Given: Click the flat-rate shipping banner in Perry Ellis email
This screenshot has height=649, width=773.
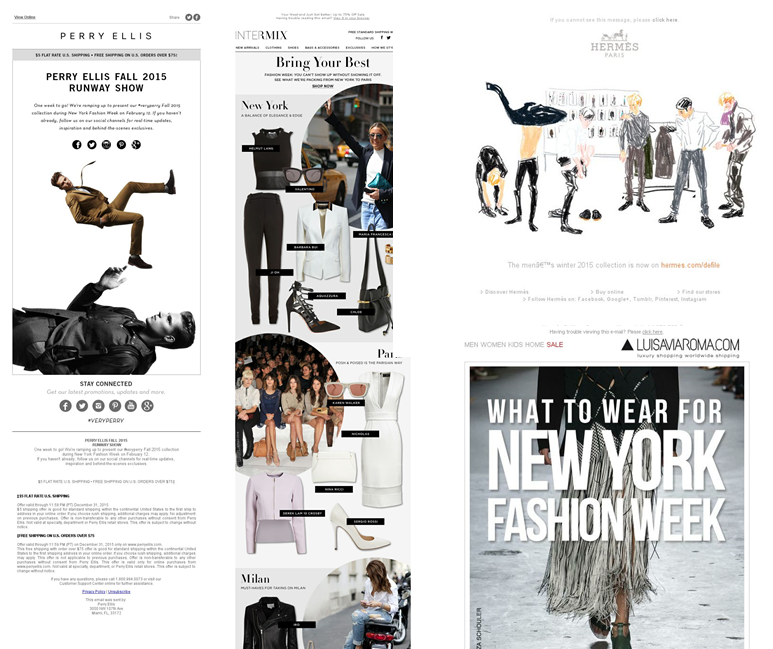Looking at the screenshot, I should click(106, 55).
